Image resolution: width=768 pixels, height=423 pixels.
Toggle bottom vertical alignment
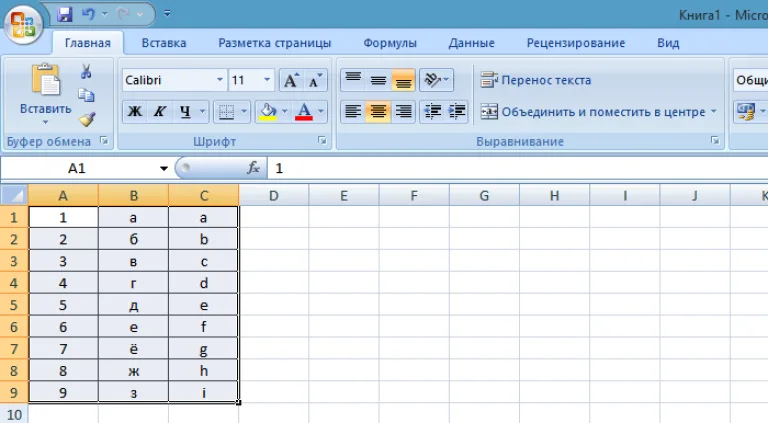403,80
